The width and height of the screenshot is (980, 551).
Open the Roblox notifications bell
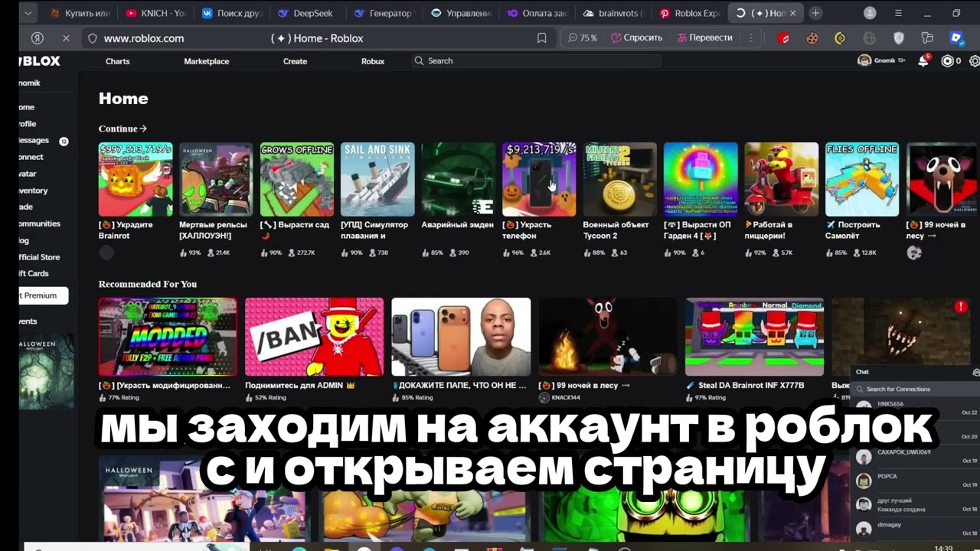923,61
